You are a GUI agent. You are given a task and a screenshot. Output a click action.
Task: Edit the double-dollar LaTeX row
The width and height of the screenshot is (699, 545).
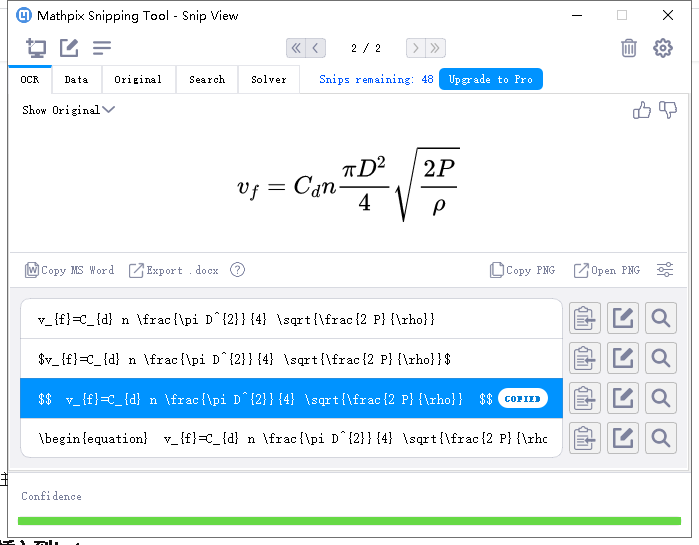(x=623, y=398)
